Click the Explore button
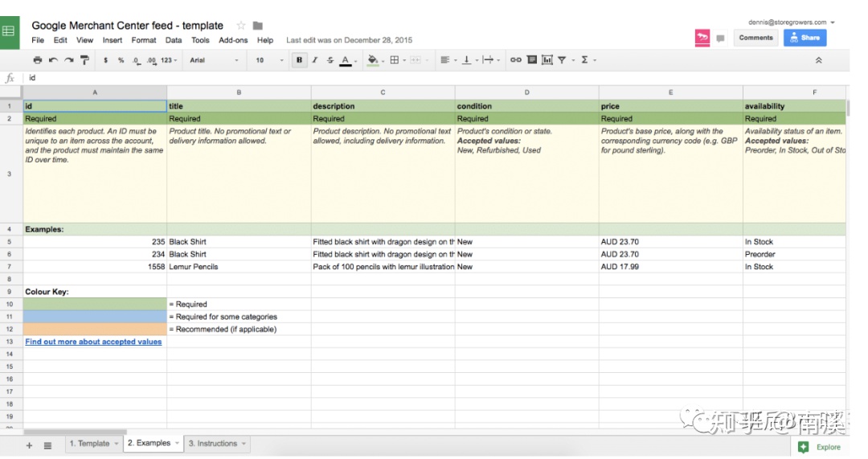 (x=821, y=447)
